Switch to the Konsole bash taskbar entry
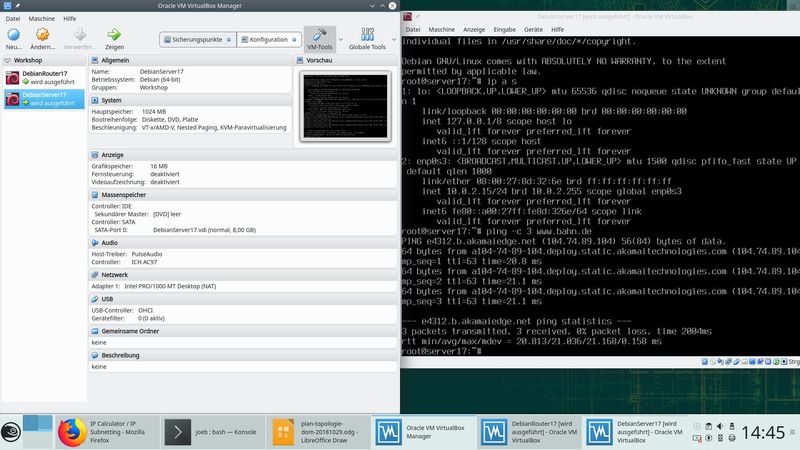 213,432
